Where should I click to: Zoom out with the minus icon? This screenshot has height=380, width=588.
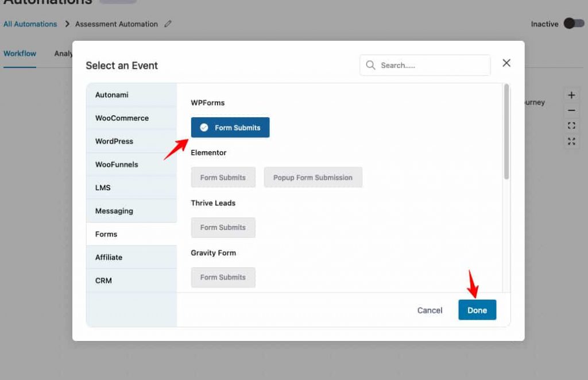point(571,110)
